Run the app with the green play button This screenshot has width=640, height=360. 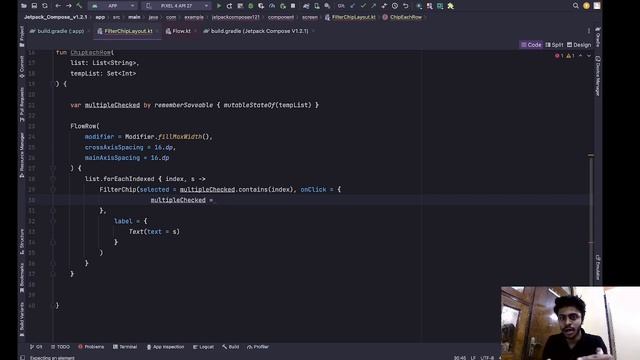click(219, 6)
